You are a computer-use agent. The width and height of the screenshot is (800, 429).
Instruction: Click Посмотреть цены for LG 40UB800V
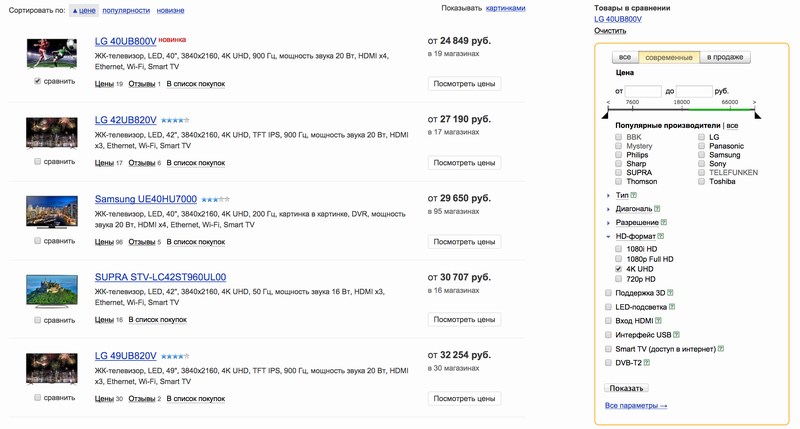coord(464,84)
